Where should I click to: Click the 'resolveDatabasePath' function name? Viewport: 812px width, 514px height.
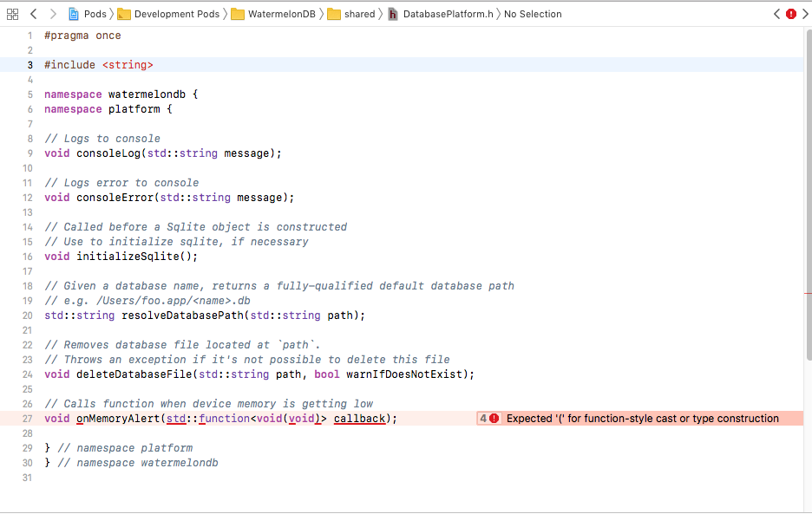click(182, 316)
